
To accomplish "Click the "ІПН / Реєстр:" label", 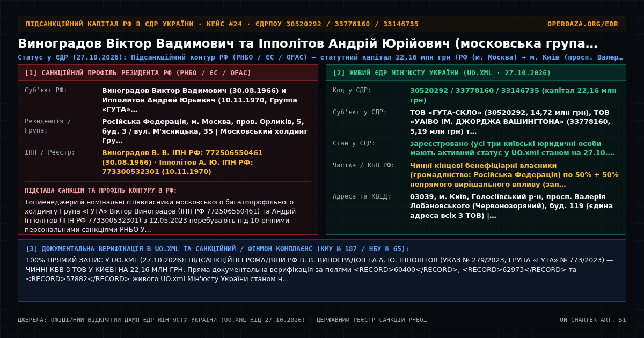I will tap(50, 152).
